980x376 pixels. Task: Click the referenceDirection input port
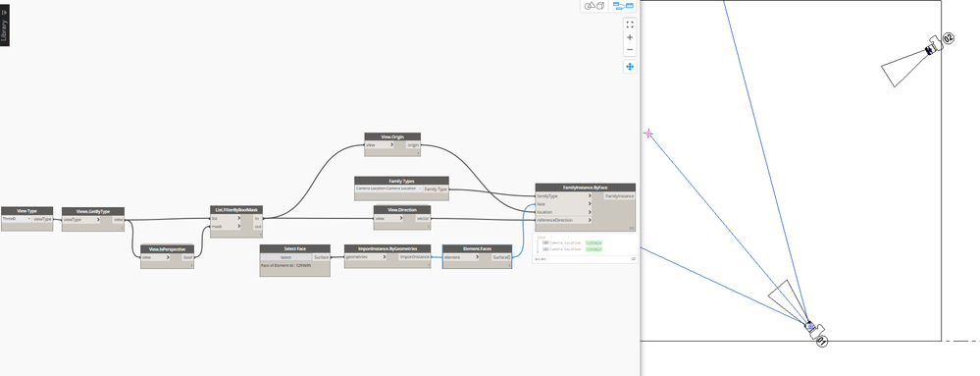click(x=564, y=220)
